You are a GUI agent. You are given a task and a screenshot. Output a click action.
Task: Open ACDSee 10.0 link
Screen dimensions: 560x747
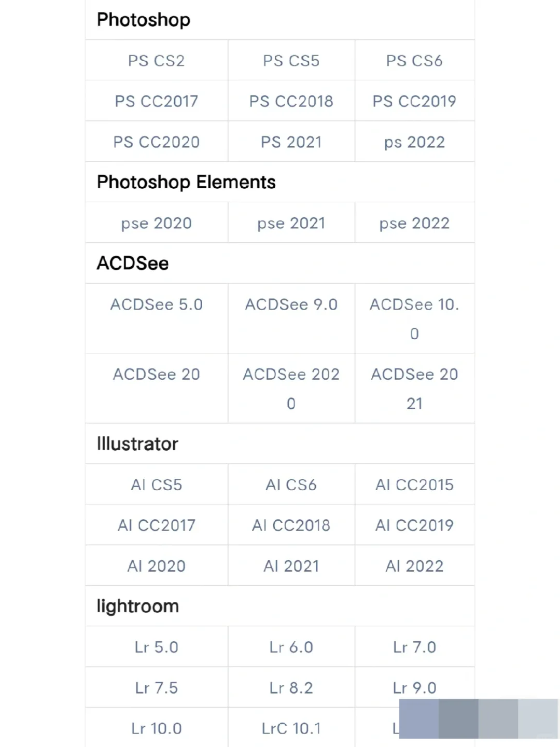[414, 318]
